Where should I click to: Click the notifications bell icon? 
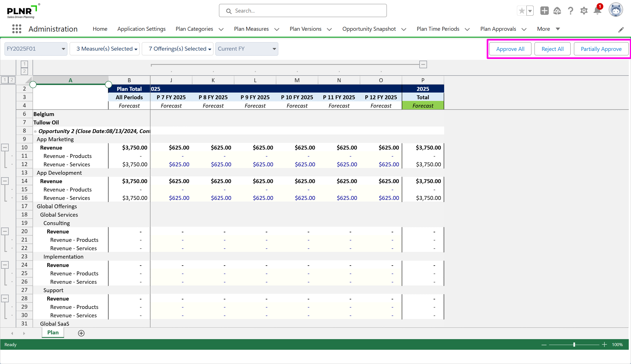click(597, 11)
